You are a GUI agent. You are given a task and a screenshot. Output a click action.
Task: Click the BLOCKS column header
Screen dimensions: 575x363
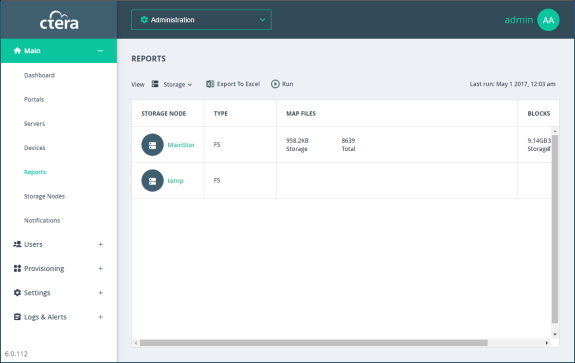click(539, 114)
